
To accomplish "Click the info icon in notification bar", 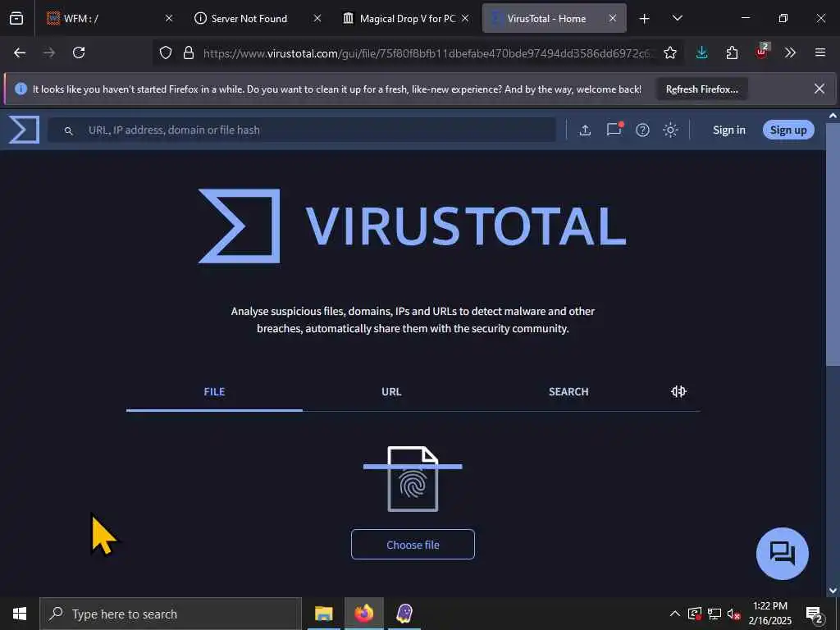I will tap(21, 89).
